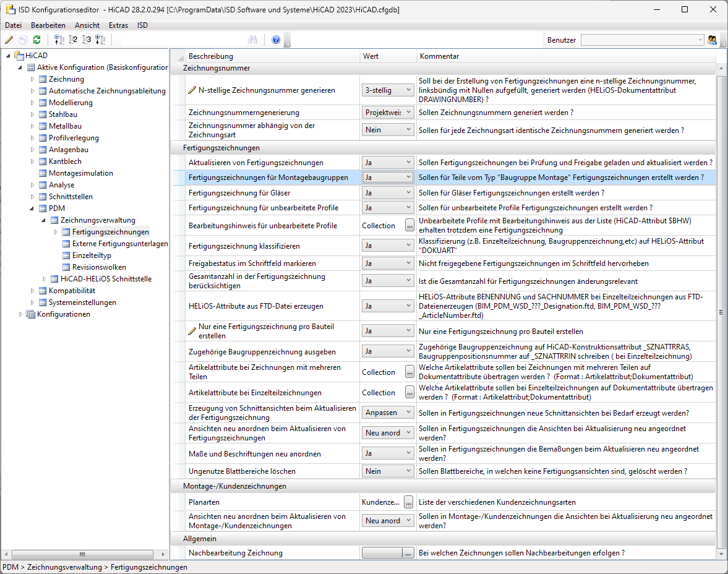Click the Beschreibung column header

click(x=272, y=56)
